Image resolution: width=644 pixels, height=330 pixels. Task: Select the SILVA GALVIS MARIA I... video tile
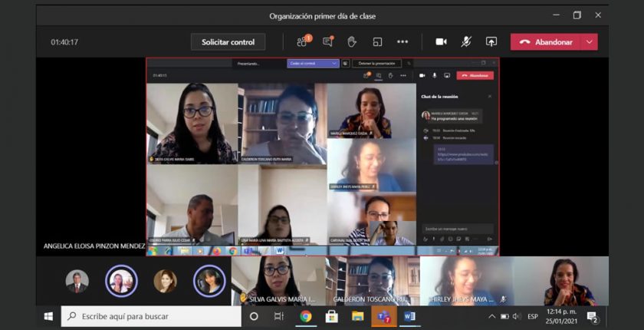pyautogui.click(x=278, y=281)
